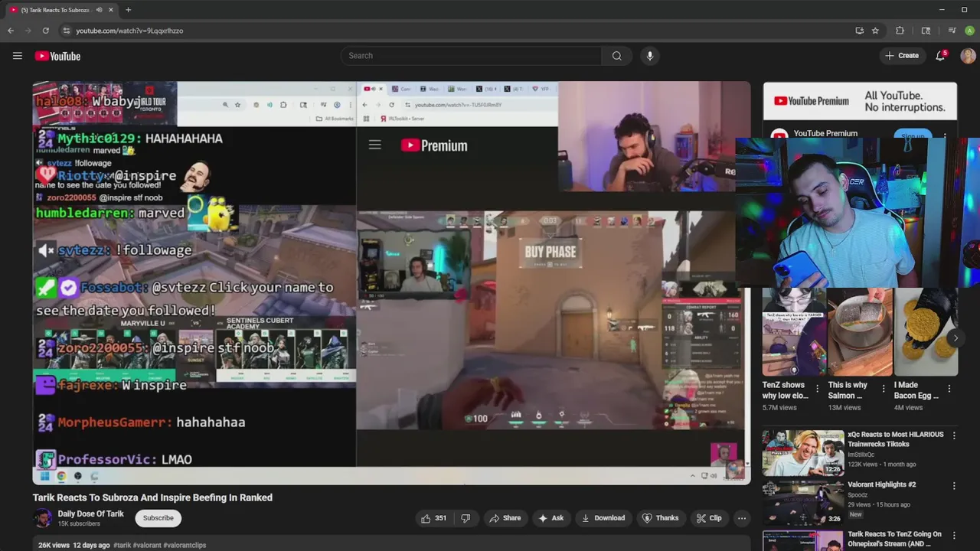Open the Create button

[x=901, y=56]
